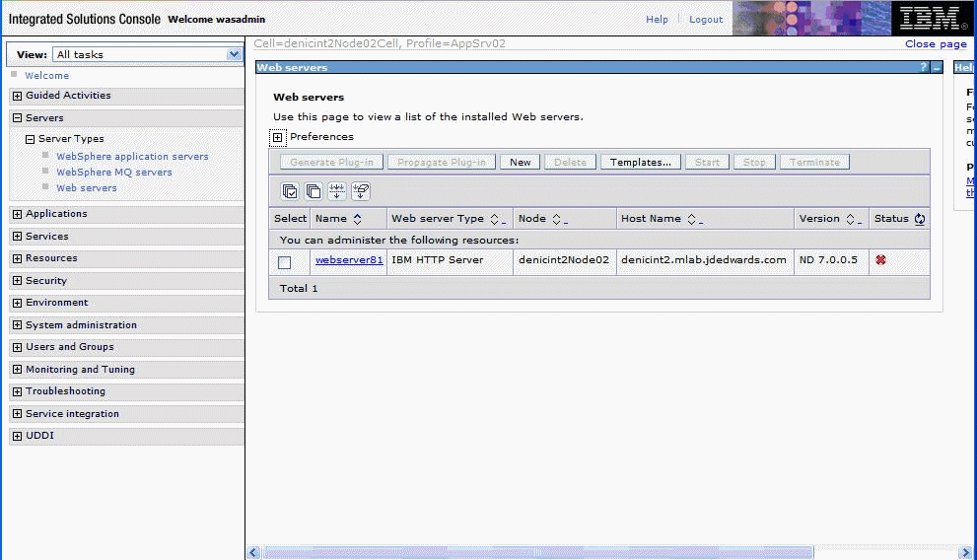This screenshot has height=560, width=977.
Task: Click the horizontal scrollbar left arrow
Action: tap(253, 552)
